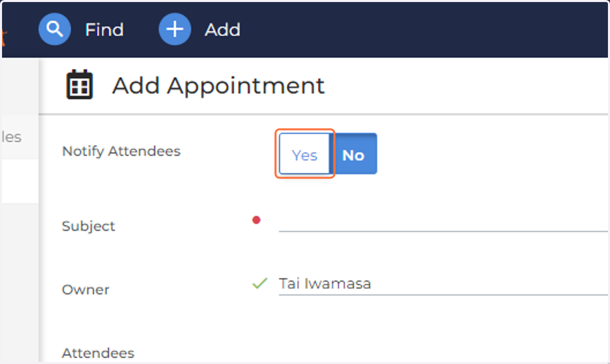The height and width of the screenshot is (364, 610).
Task: Open the Find menu text in top bar
Action: [x=104, y=30]
